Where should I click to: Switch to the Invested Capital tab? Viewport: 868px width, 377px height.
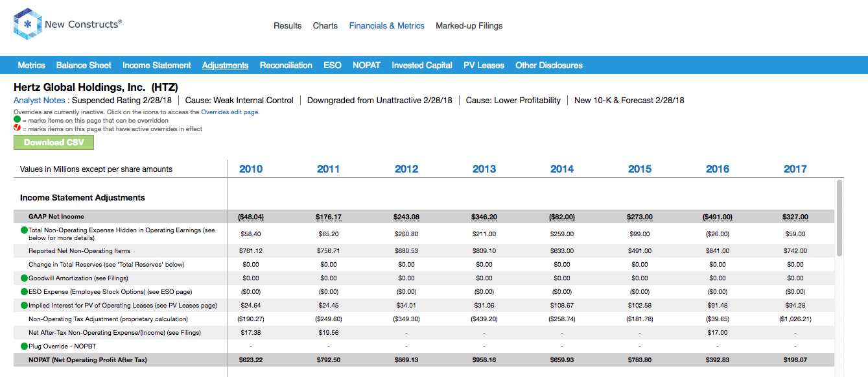[422, 65]
